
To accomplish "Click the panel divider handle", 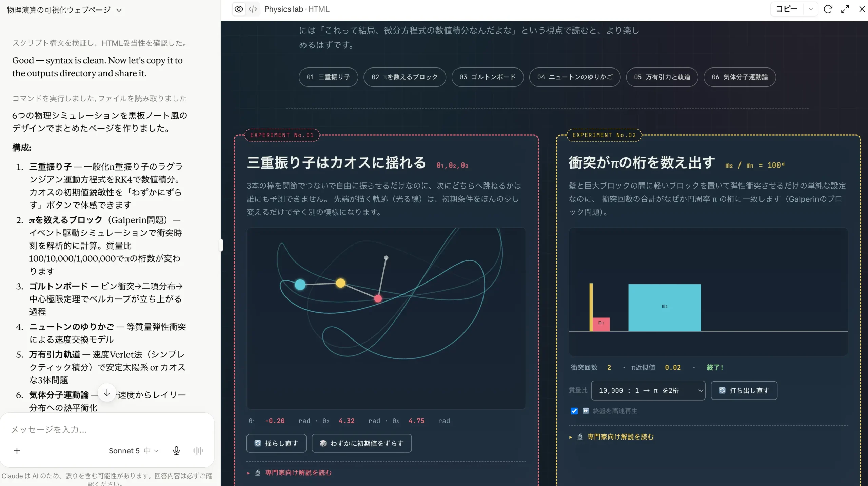I will 221,245.
